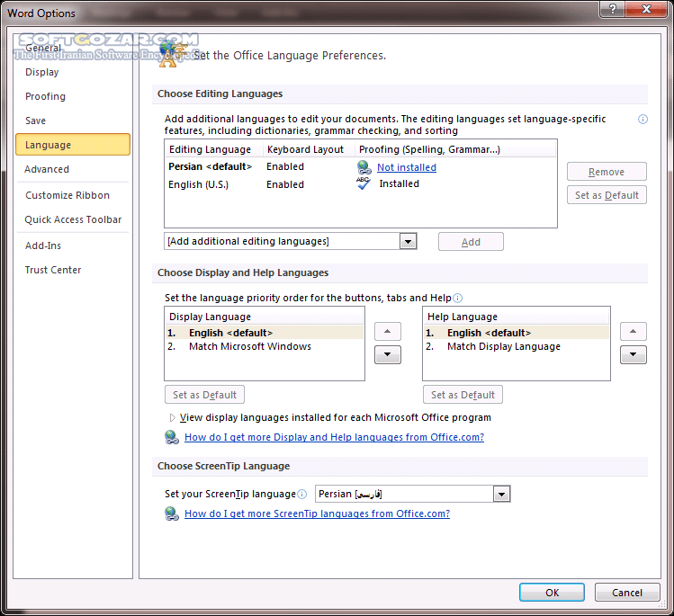Image resolution: width=674 pixels, height=616 pixels.
Task: Click globe icon beside Display and Help link
Action: click(171, 437)
